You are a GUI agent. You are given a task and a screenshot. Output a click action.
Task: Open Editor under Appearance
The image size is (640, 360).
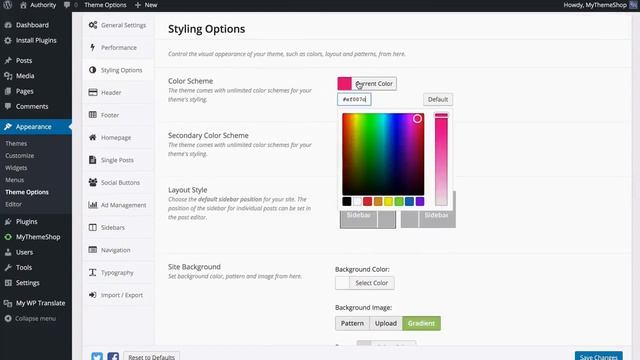tap(13, 204)
